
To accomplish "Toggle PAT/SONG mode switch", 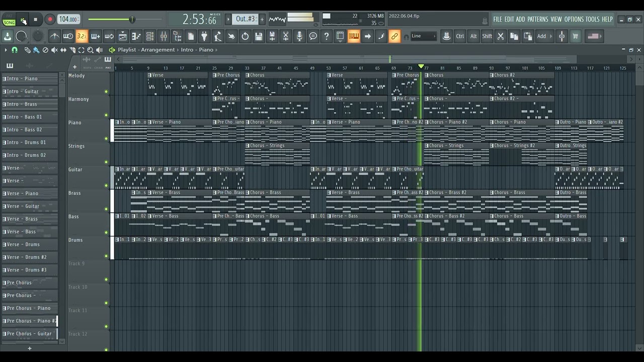I will point(9,20).
